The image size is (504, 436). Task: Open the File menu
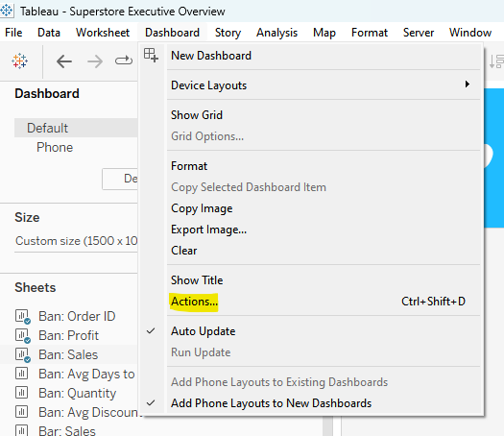tap(13, 33)
